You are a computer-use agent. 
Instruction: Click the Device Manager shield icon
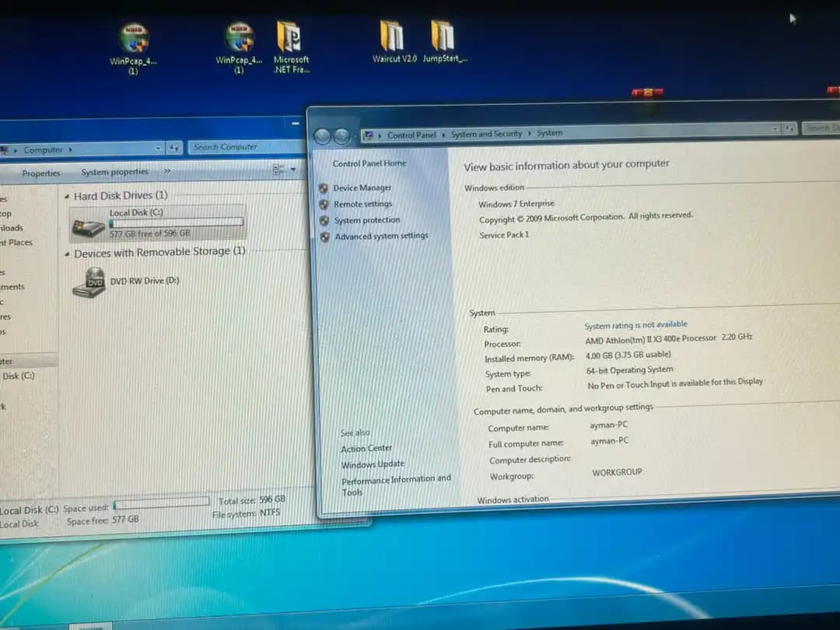pos(324,188)
